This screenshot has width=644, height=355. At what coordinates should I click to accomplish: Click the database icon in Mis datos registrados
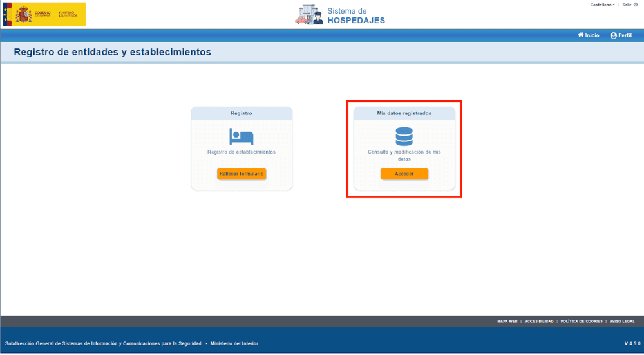(404, 136)
